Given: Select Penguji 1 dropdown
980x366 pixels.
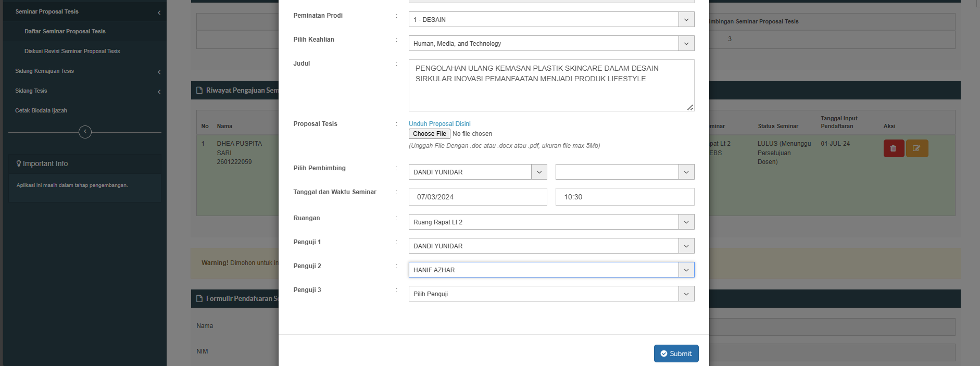Looking at the screenshot, I should 551,246.
